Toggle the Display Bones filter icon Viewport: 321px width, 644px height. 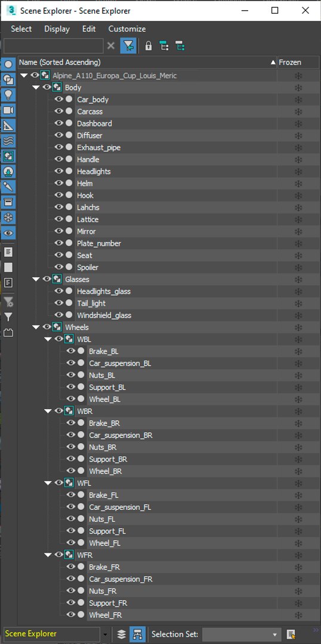(8, 187)
